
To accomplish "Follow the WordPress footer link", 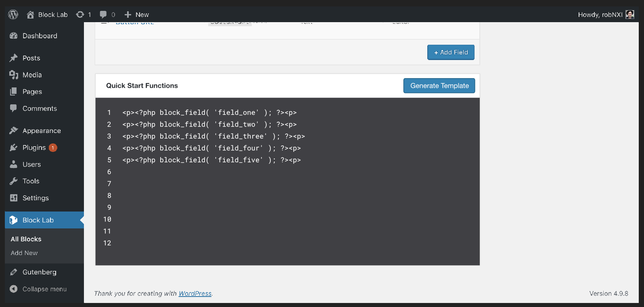I will pos(195,293).
